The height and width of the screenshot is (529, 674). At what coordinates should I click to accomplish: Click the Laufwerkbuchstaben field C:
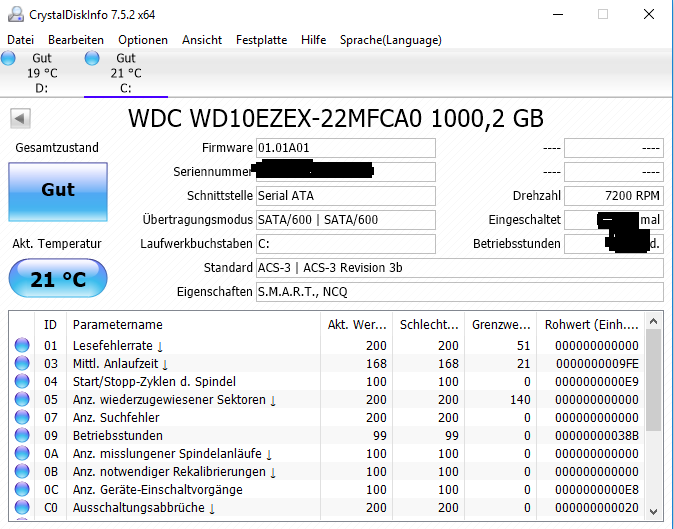(x=346, y=244)
